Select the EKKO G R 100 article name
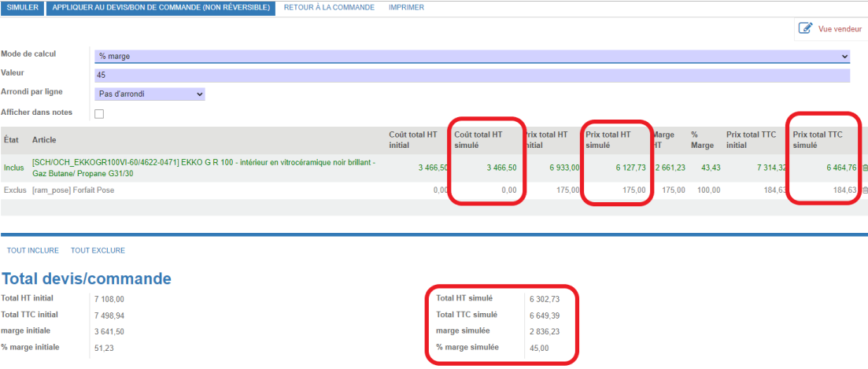 pos(205,168)
